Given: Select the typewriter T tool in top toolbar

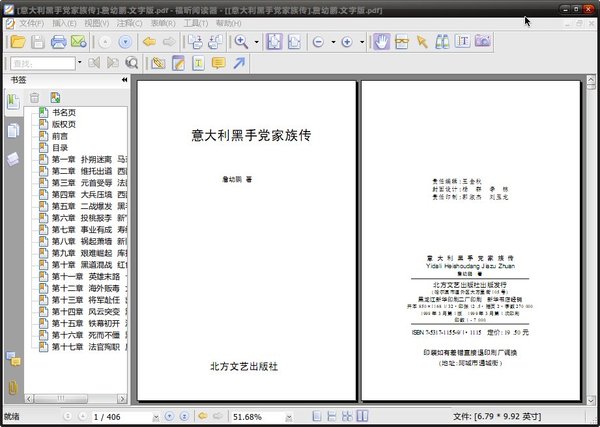Looking at the screenshot, I should (x=462, y=41).
